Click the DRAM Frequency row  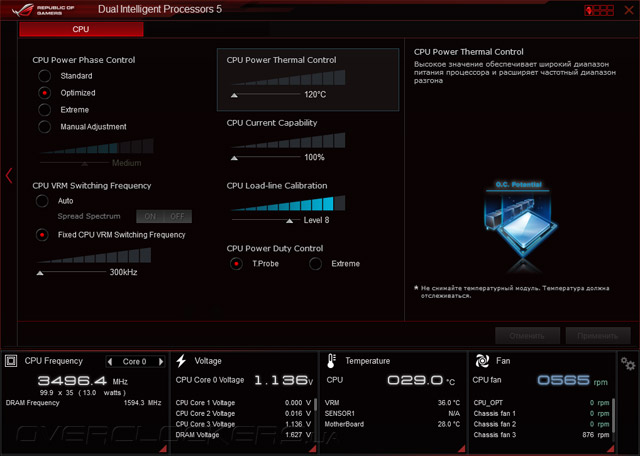(x=84, y=403)
